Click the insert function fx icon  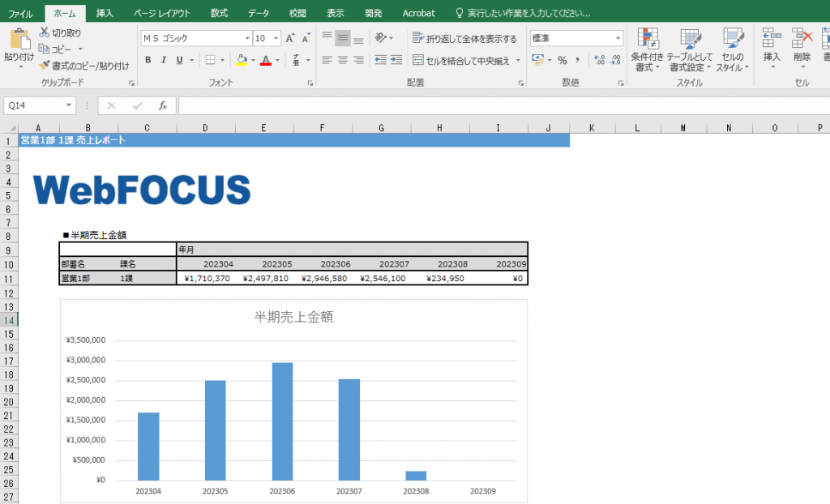point(162,105)
